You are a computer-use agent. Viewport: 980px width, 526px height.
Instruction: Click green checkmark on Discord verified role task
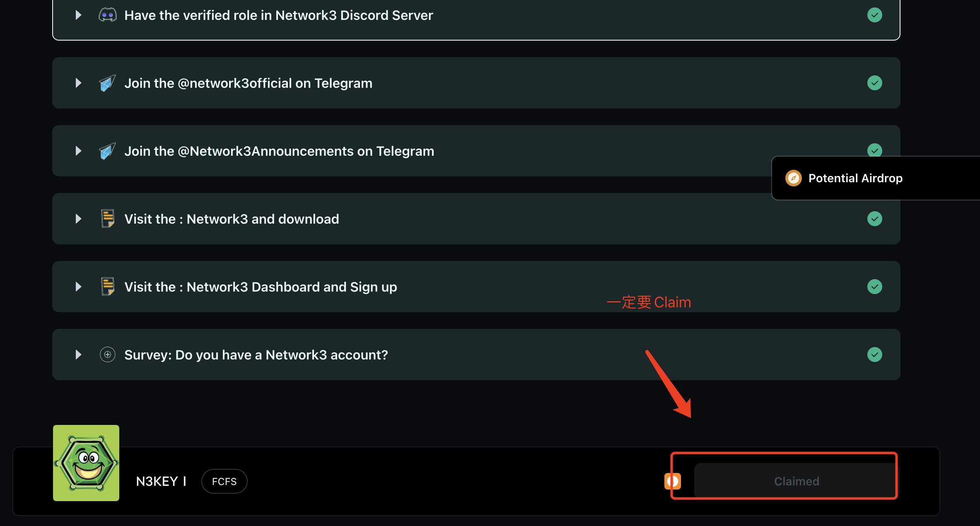coord(875,15)
